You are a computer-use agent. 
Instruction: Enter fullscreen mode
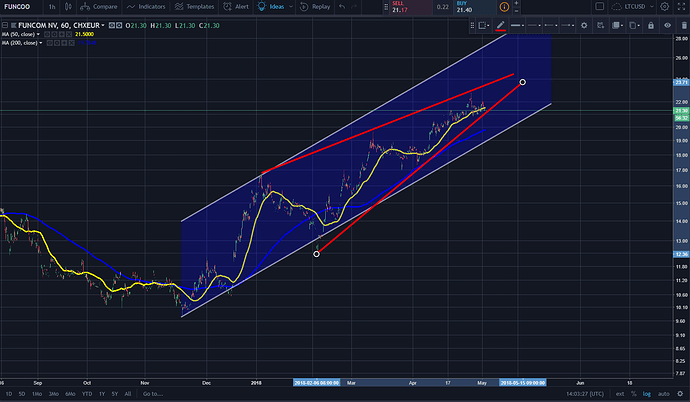pos(681,7)
